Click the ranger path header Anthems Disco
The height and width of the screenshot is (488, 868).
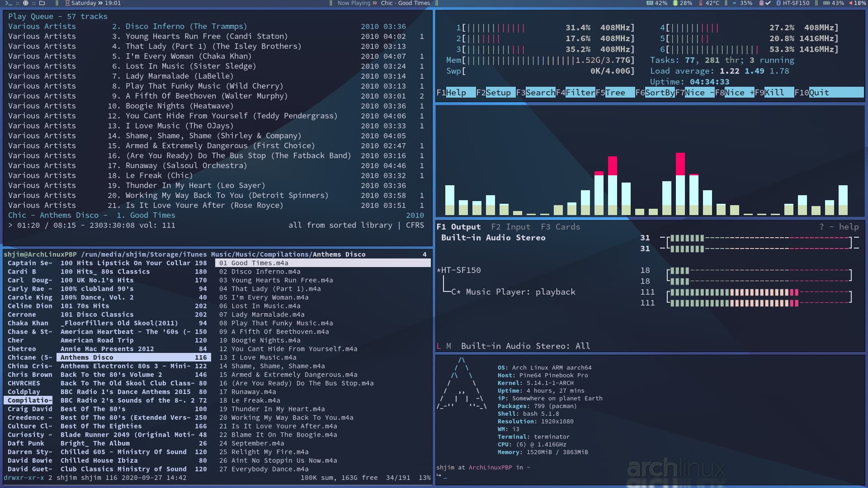(x=339, y=254)
